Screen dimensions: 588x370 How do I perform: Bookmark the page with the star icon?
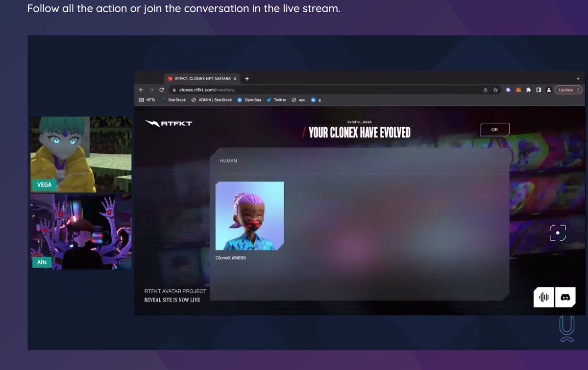click(x=495, y=90)
